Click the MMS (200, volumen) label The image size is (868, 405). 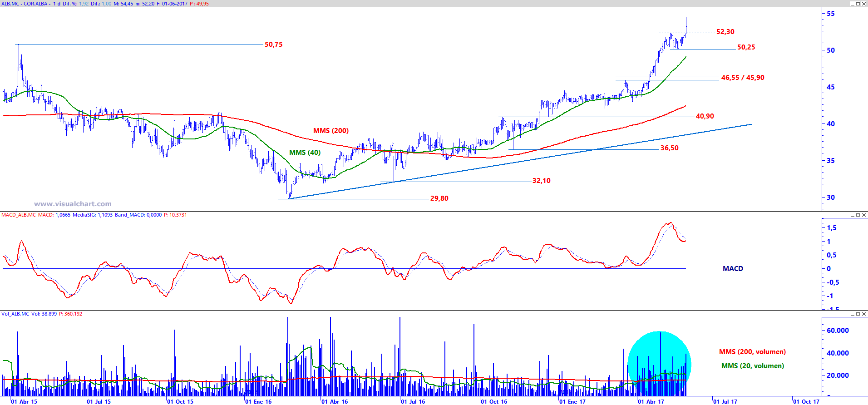(x=753, y=352)
